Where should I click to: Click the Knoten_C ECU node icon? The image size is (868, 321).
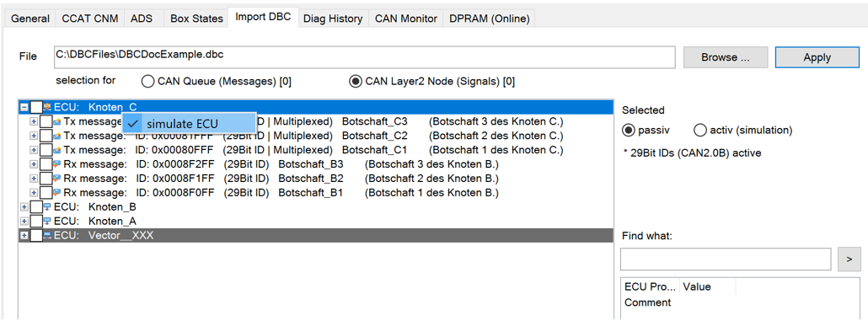click(47, 107)
